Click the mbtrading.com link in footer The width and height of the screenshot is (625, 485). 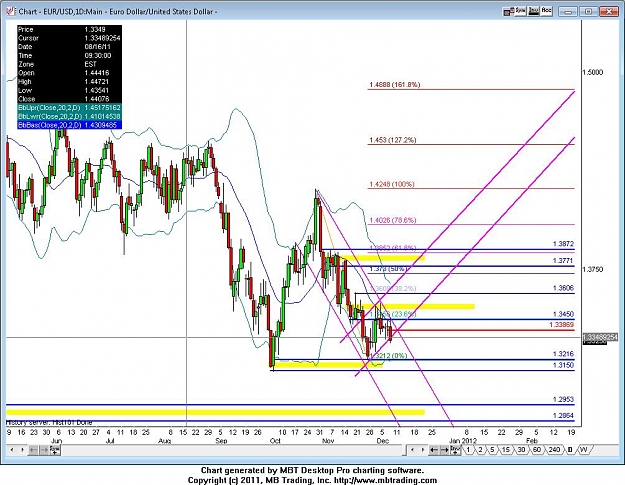385,480
